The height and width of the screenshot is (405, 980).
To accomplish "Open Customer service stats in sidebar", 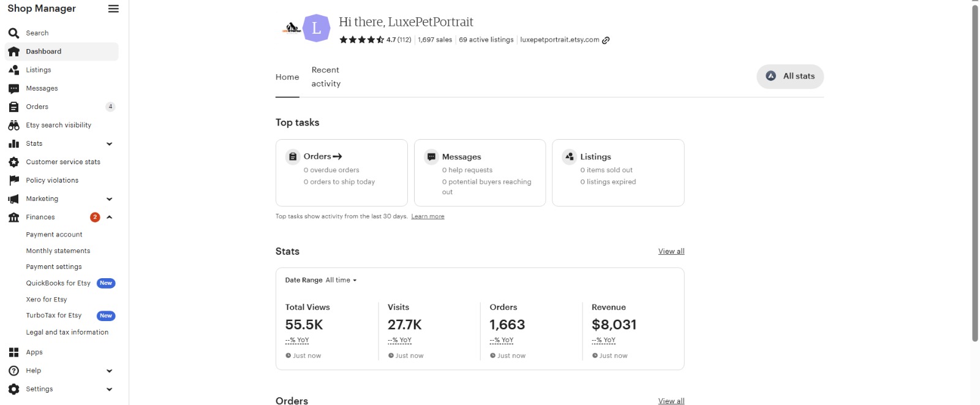I will tap(62, 162).
